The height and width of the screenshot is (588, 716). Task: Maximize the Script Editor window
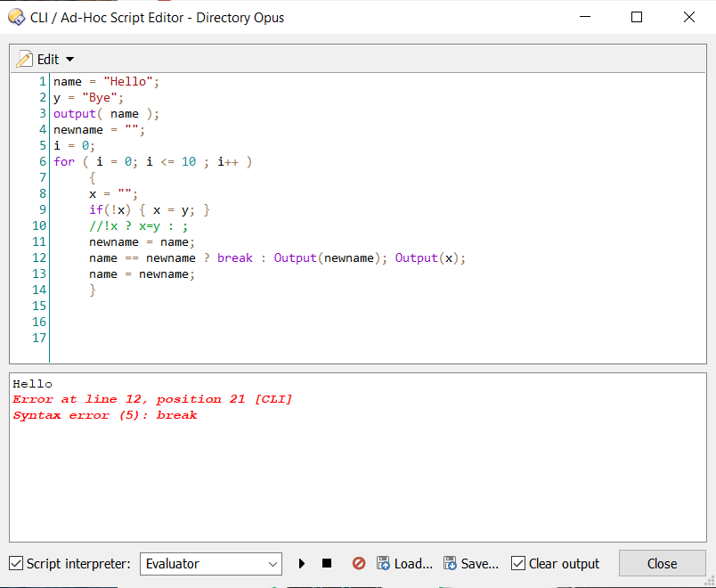(x=637, y=17)
